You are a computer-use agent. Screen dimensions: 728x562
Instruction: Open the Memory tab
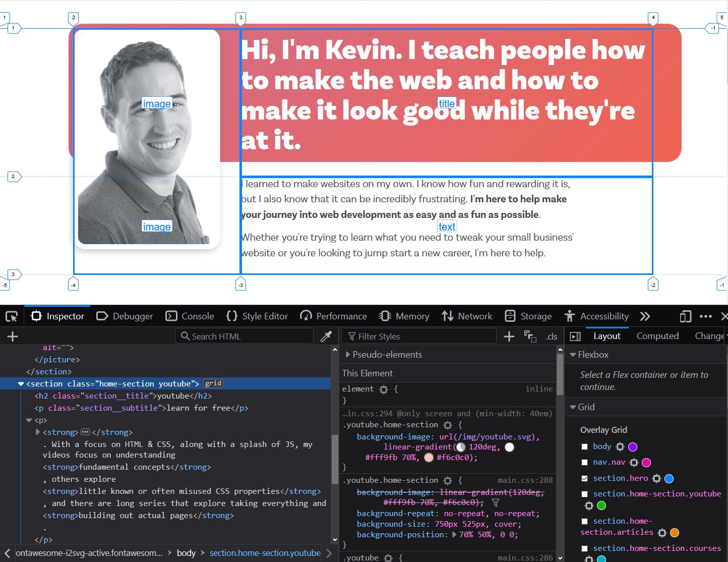coord(404,316)
